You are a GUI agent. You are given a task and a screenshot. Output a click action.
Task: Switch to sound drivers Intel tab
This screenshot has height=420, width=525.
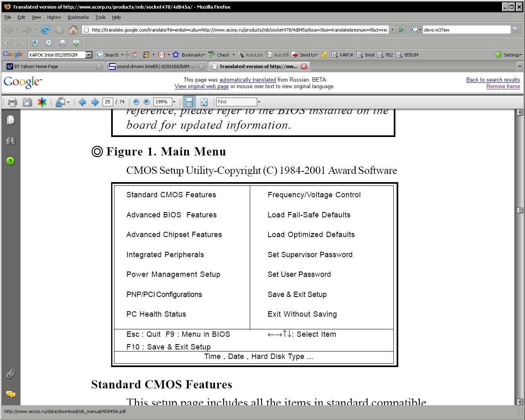point(156,66)
